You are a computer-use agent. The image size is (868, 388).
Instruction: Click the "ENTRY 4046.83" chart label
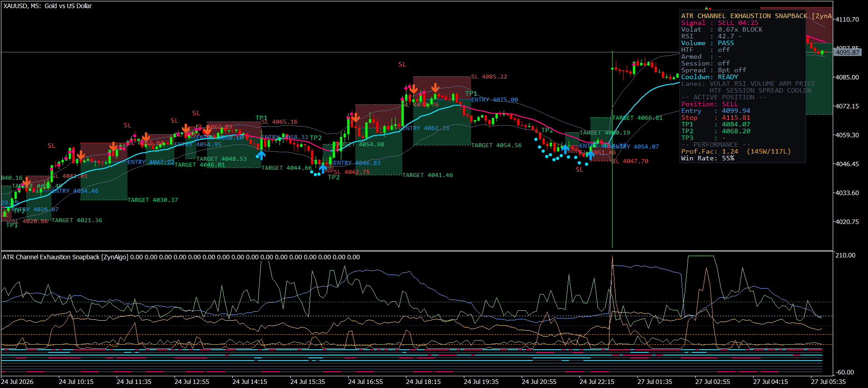[357, 163]
